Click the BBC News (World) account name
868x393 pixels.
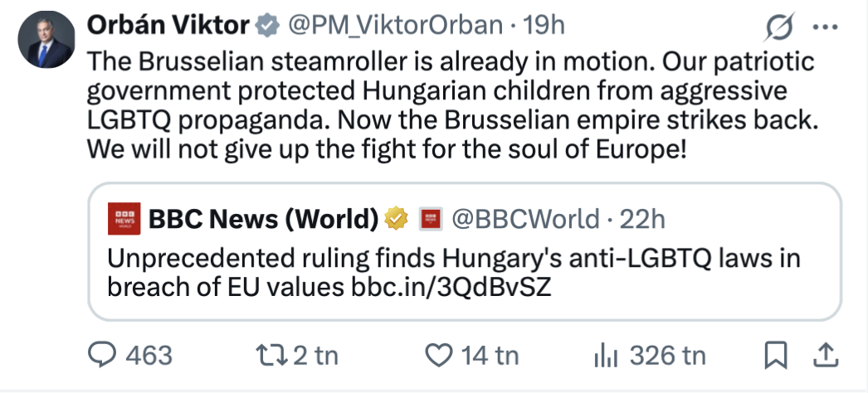(263, 218)
